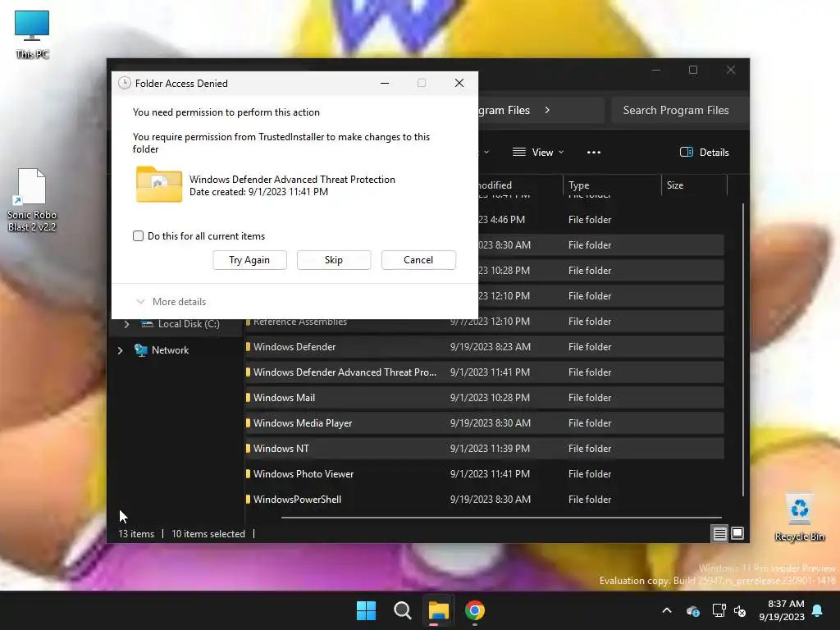Open the See more ellipsis menu
This screenshot has width=840, height=630.
(594, 152)
